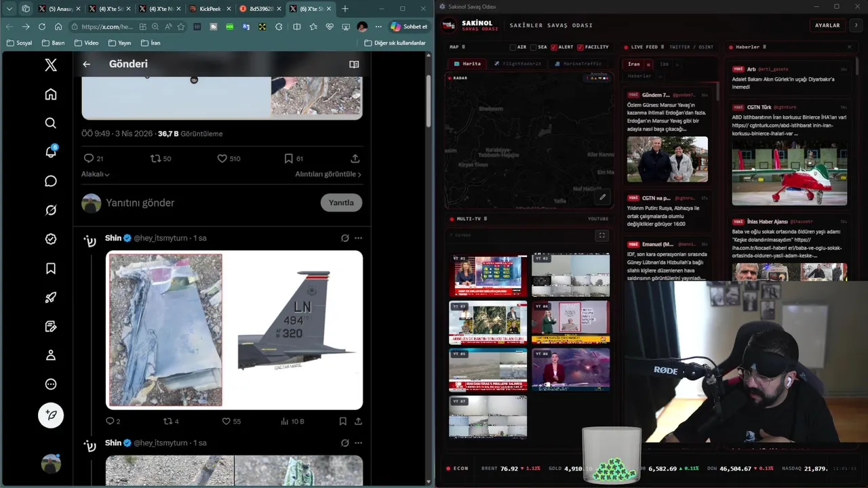Repost the main post with 50 reposts
This screenshot has width=868, height=488.
[x=161, y=159]
